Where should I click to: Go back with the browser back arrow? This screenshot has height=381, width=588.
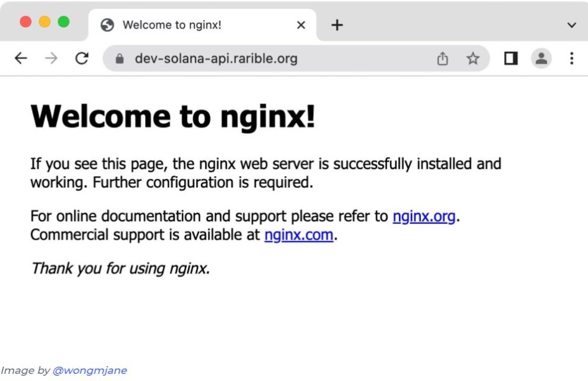tap(21, 58)
